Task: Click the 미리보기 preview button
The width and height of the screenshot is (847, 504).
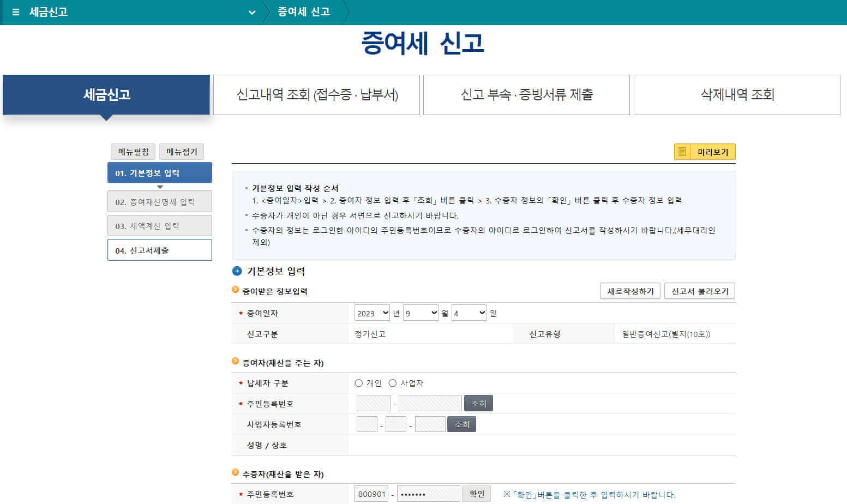Action: [705, 152]
